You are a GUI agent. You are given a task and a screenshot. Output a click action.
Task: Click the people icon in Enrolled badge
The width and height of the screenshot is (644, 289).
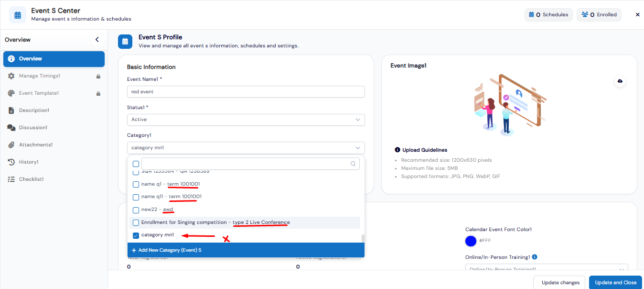point(585,15)
